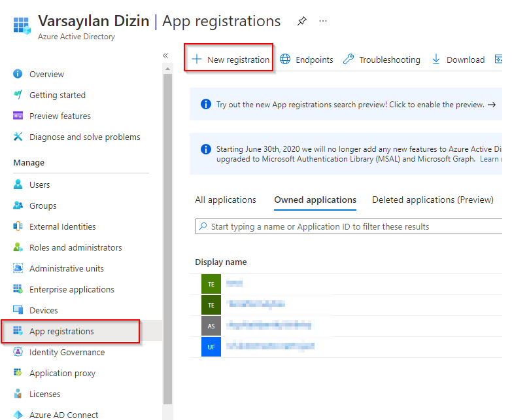Click the sidebar vertical scrollbar thumb
This screenshot has width=512, height=420.
(167, 239)
